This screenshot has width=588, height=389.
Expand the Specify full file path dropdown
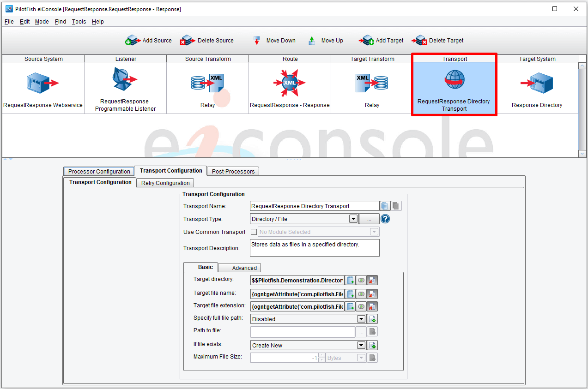pyautogui.click(x=361, y=319)
